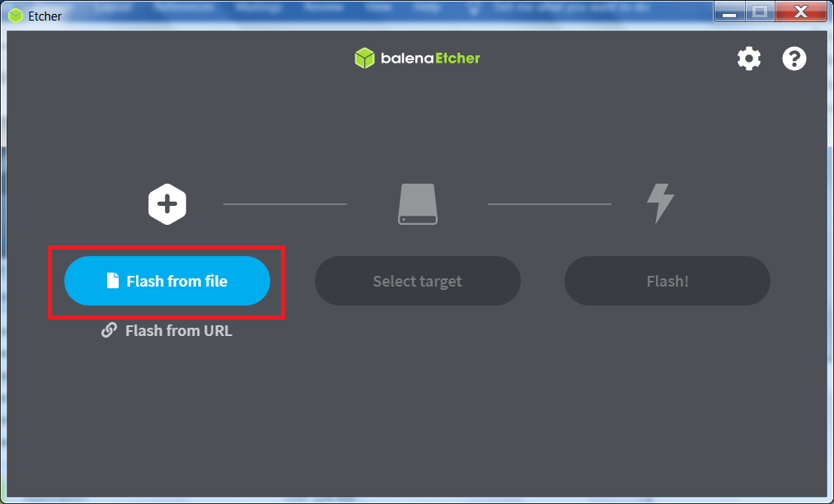The width and height of the screenshot is (834, 504).
Task: Close the Etcher window
Action: 801,12
